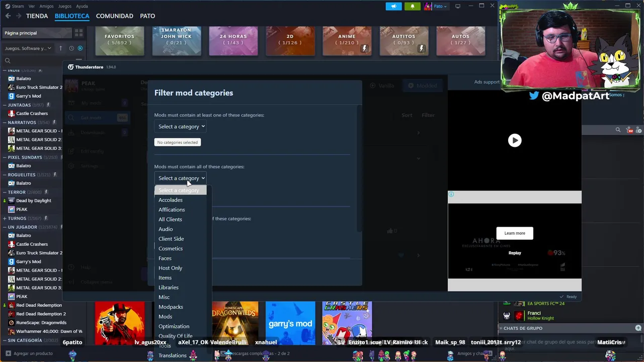Screen dimensions: 644x362
Task: Click the Steam back arrow
Action: tap(8, 16)
